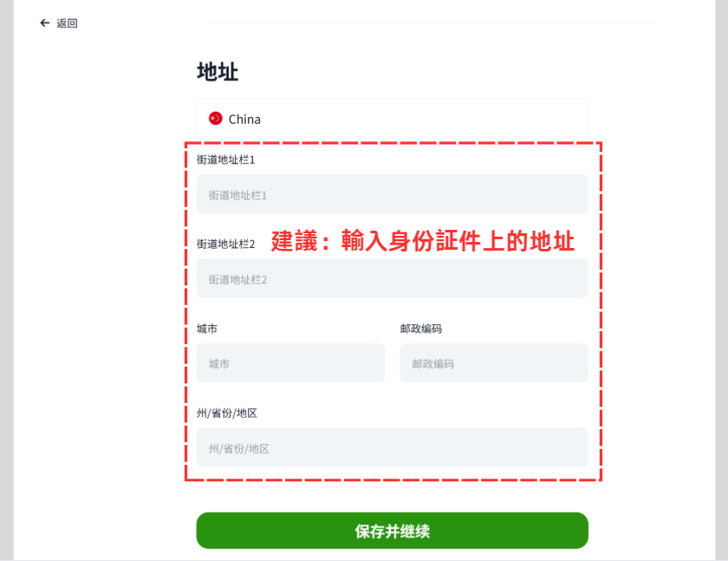Click into the 邮政编码 input field

[494, 363]
